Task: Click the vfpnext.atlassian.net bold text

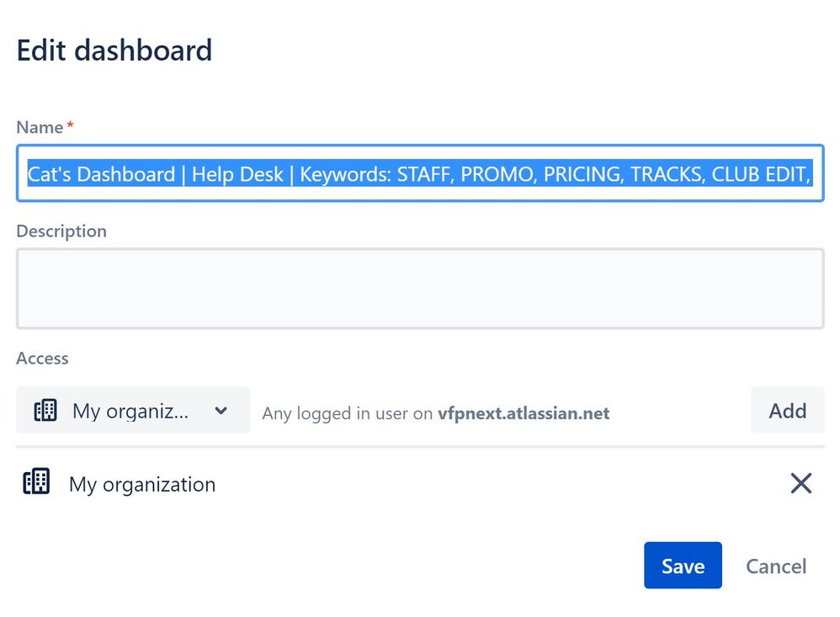Action: point(524,413)
